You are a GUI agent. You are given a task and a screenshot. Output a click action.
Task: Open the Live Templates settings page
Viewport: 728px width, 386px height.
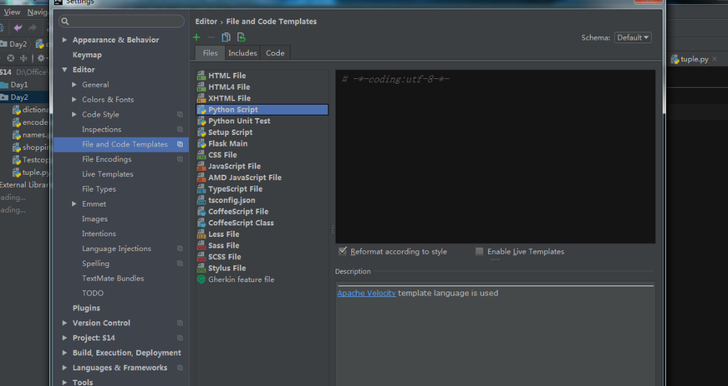pos(107,174)
